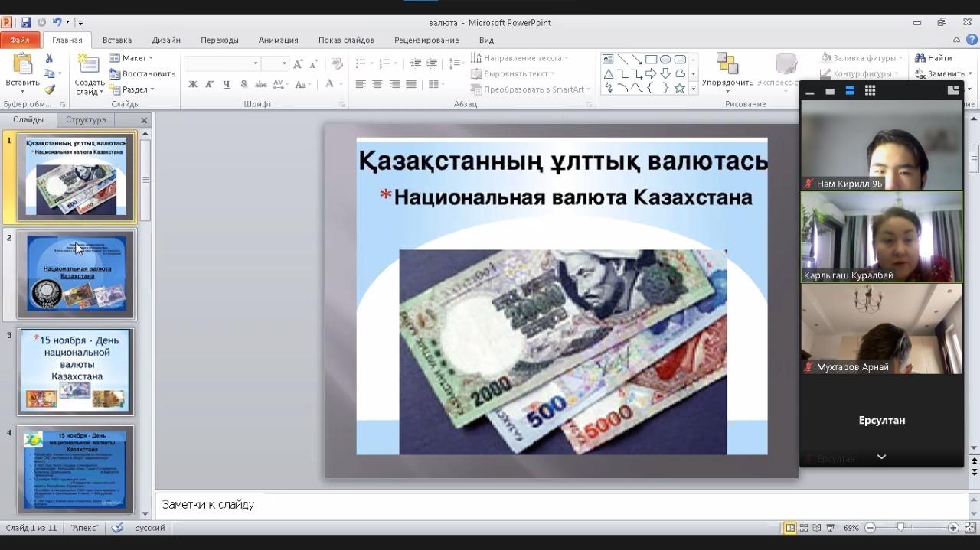Toggle bold Ж formatting

pyautogui.click(x=193, y=84)
